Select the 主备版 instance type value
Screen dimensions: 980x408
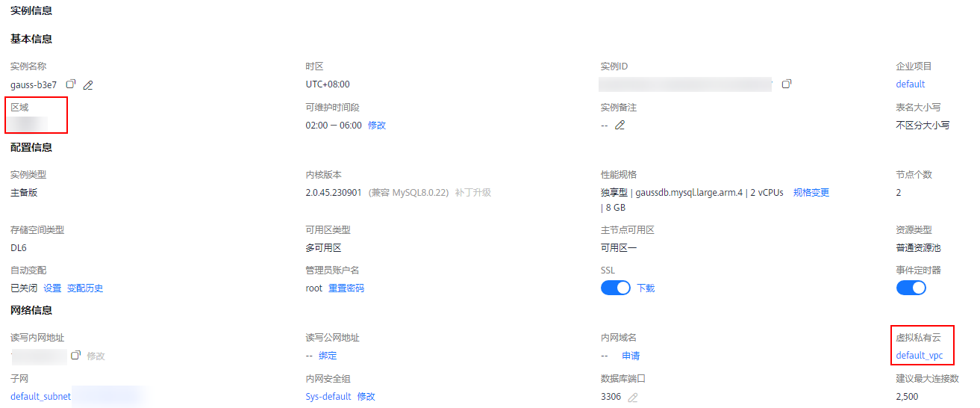(x=24, y=193)
